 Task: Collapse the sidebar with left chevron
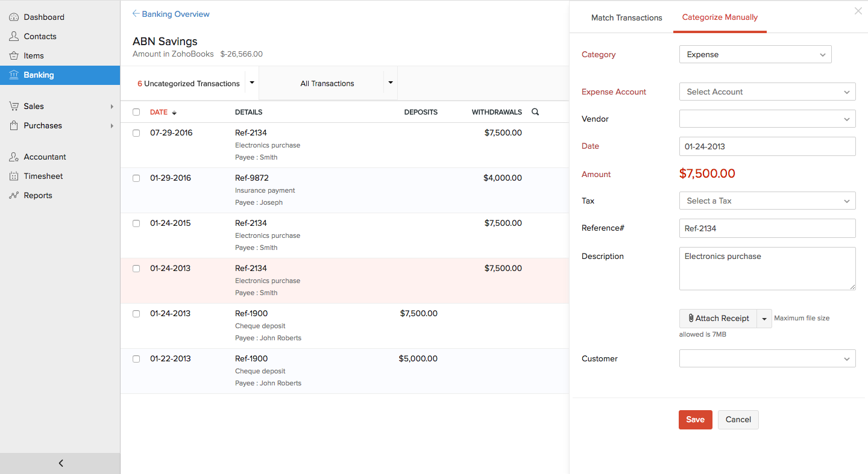(x=60, y=463)
